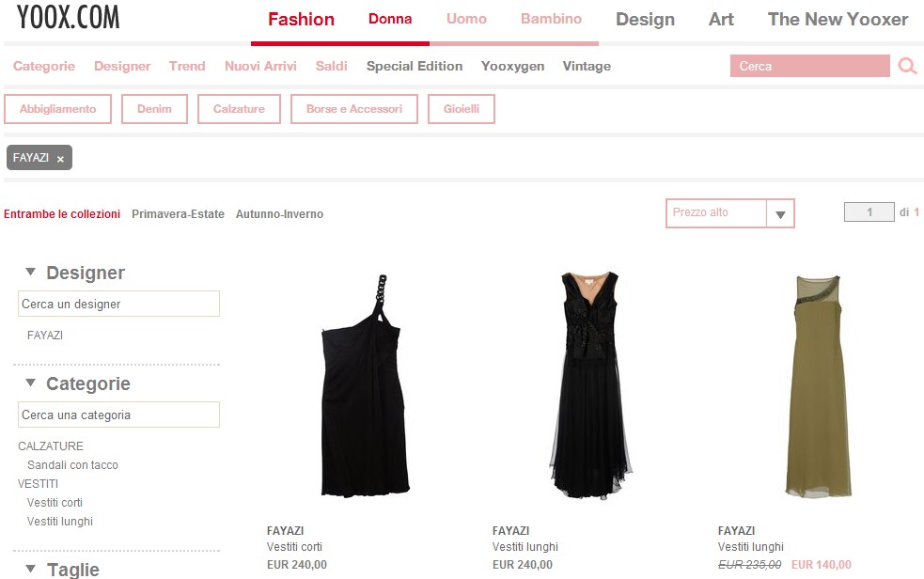Select the VESTITI category

coord(38,483)
